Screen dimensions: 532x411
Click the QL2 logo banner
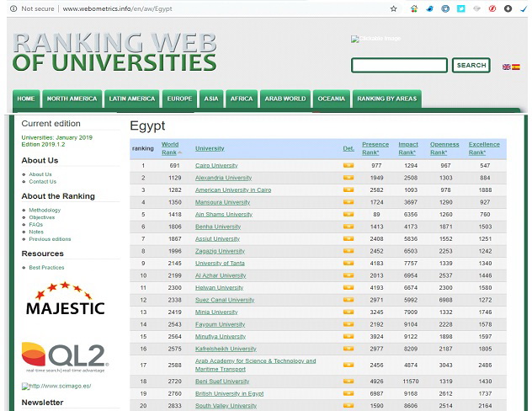click(x=65, y=357)
